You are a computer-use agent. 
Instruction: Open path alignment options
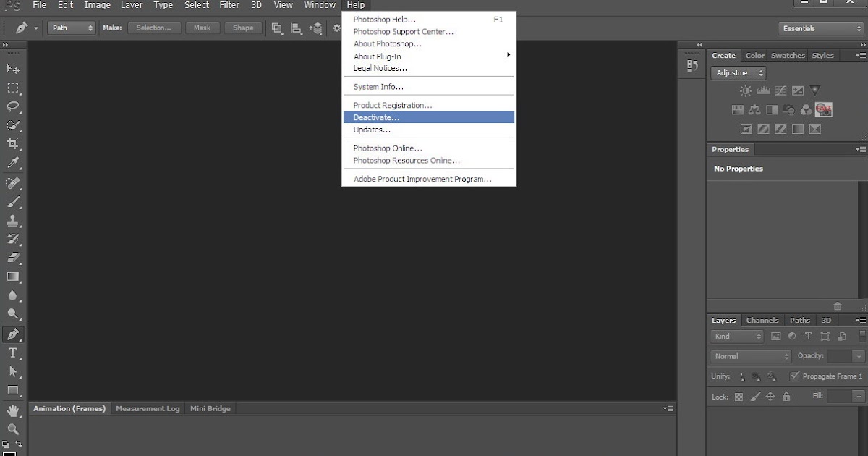[296, 28]
